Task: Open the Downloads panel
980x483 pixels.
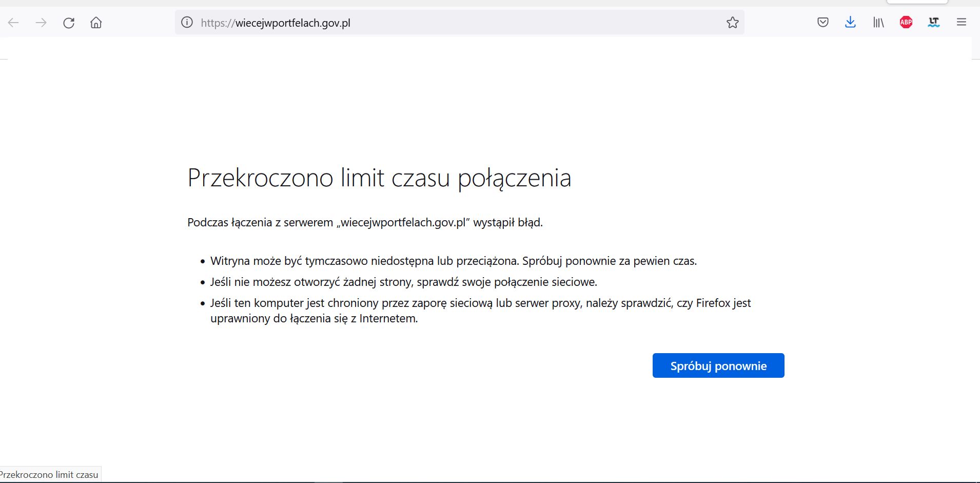Action: (x=851, y=22)
